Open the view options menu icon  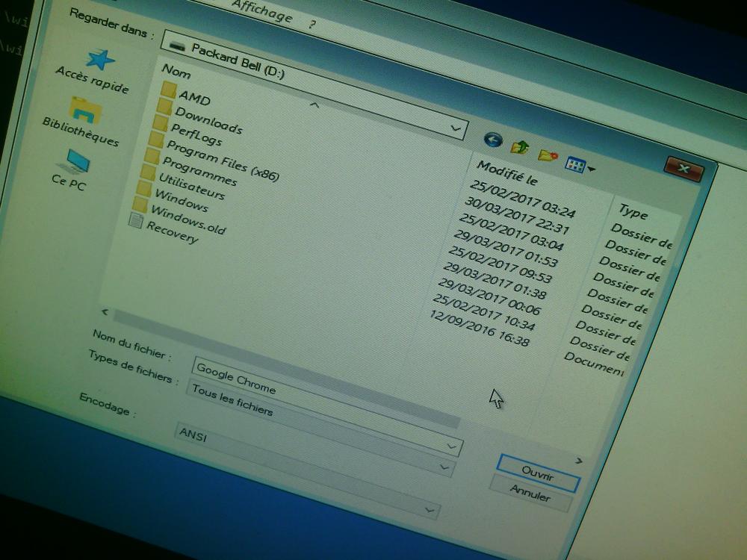pyautogui.click(x=579, y=166)
